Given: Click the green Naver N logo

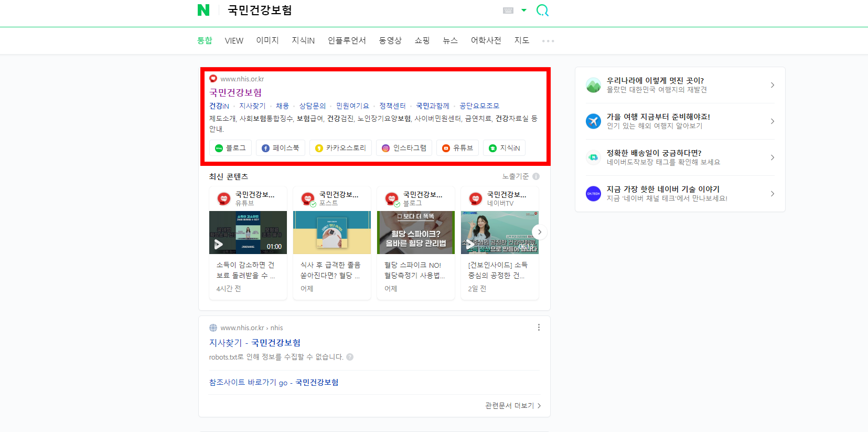Looking at the screenshot, I should coord(203,10).
